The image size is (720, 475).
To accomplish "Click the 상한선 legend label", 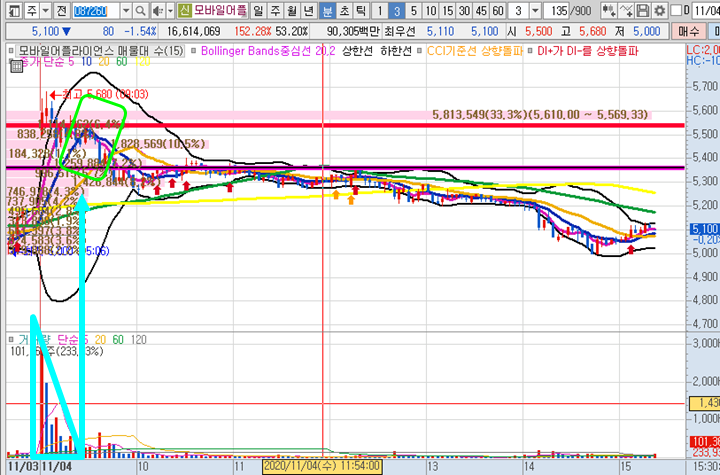I will pos(357,51).
